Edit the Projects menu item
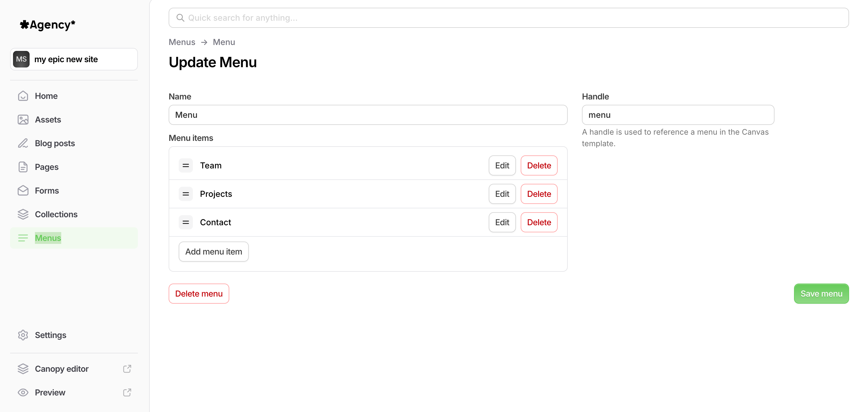 click(x=502, y=194)
